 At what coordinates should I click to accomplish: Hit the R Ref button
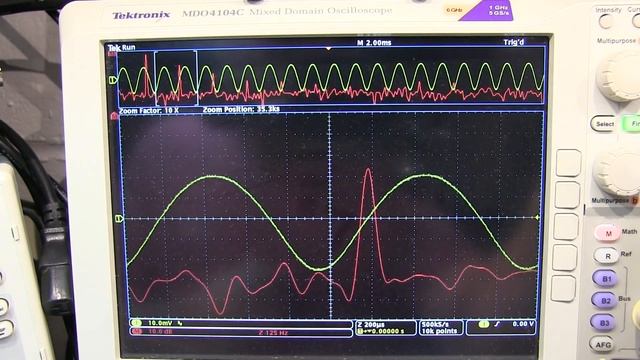point(607,256)
